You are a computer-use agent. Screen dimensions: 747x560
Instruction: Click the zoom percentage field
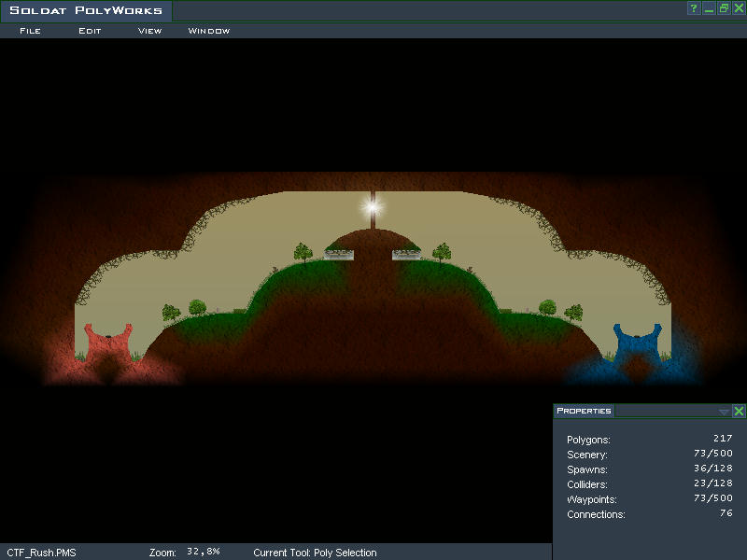coord(203,552)
